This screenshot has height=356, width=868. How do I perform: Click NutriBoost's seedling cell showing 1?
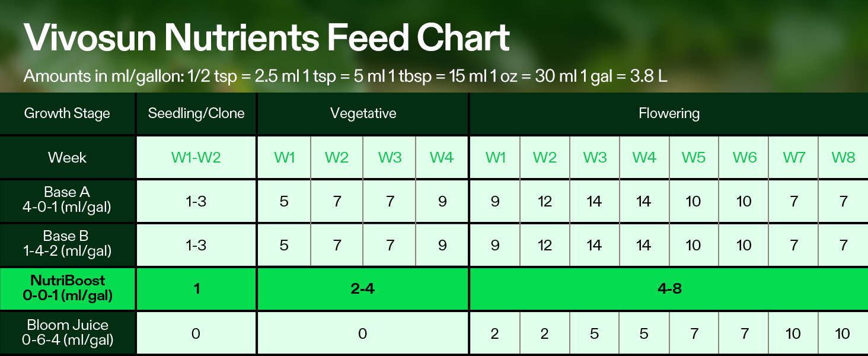click(196, 289)
